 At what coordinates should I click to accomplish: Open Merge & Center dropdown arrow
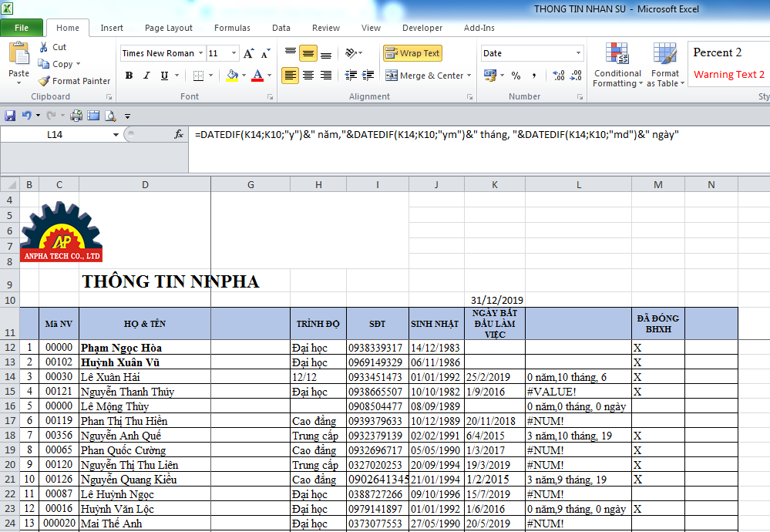pyautogui.click(x=469, y=76)
